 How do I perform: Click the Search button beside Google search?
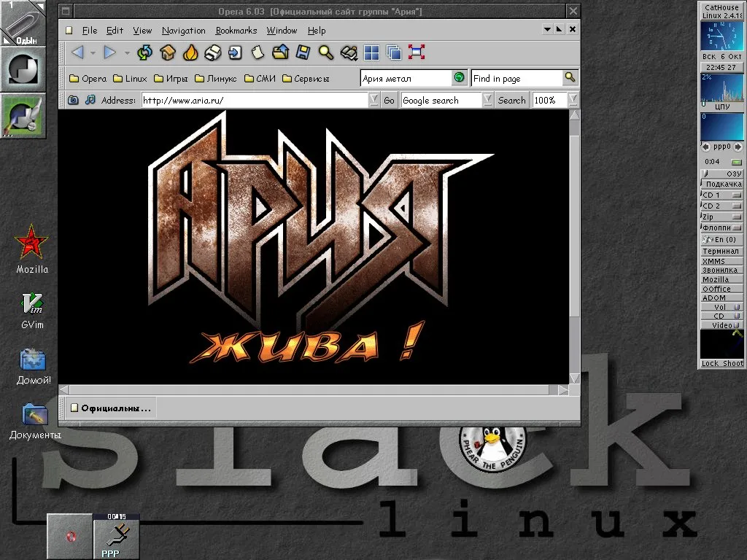click(511, 100)
